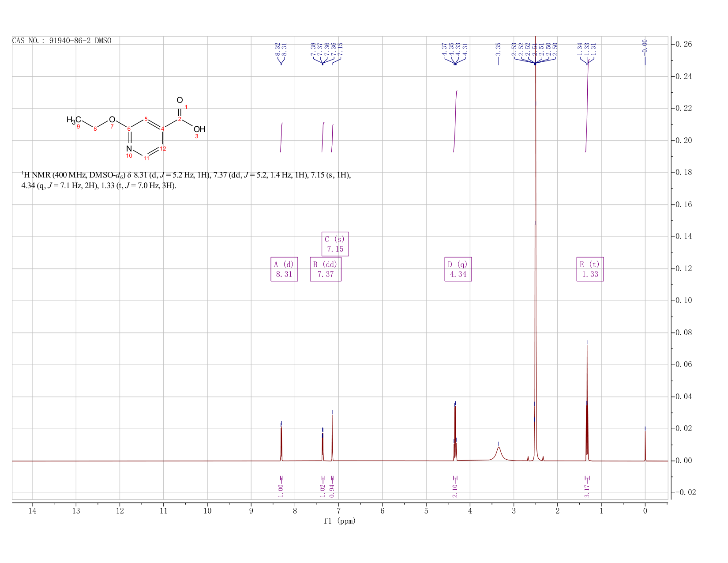Click the nitrogen atom N labeled 10

pyautogui.click(x=129, y=148)
